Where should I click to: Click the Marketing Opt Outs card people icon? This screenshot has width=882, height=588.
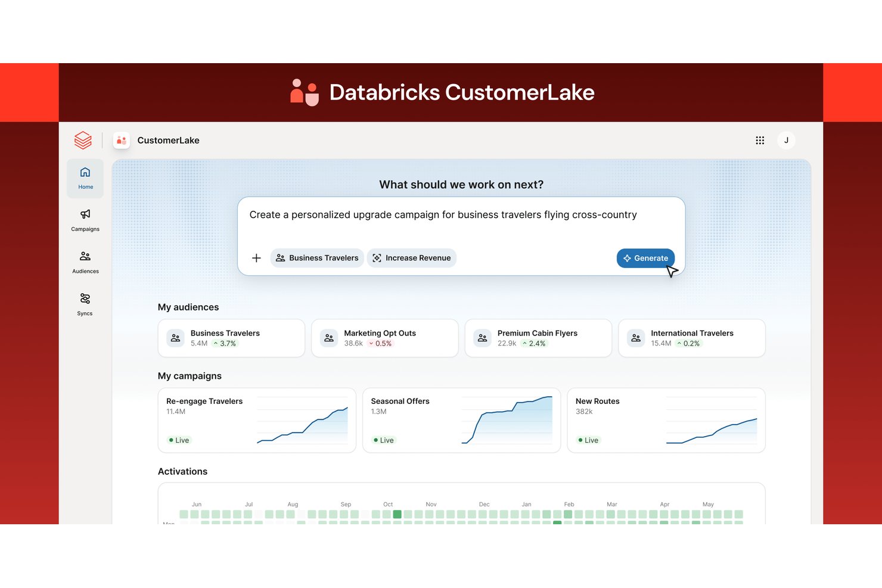pyautogui.click(x=329, y=338)
